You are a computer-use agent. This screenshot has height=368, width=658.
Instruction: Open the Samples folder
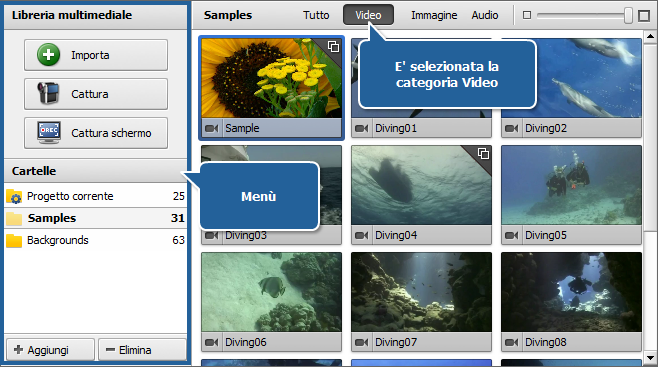pos(96,218)
